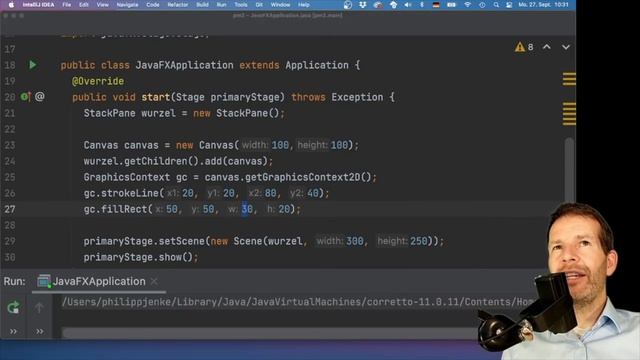Click the volume icon in menu bar
This screenshot has height=360, width=640.
(408, 5)
